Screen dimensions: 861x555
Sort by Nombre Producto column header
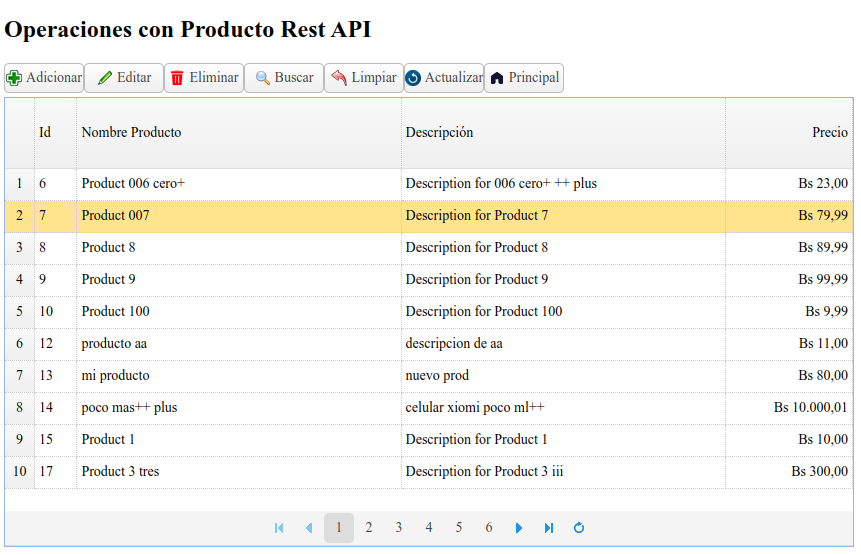coord(239,133)
